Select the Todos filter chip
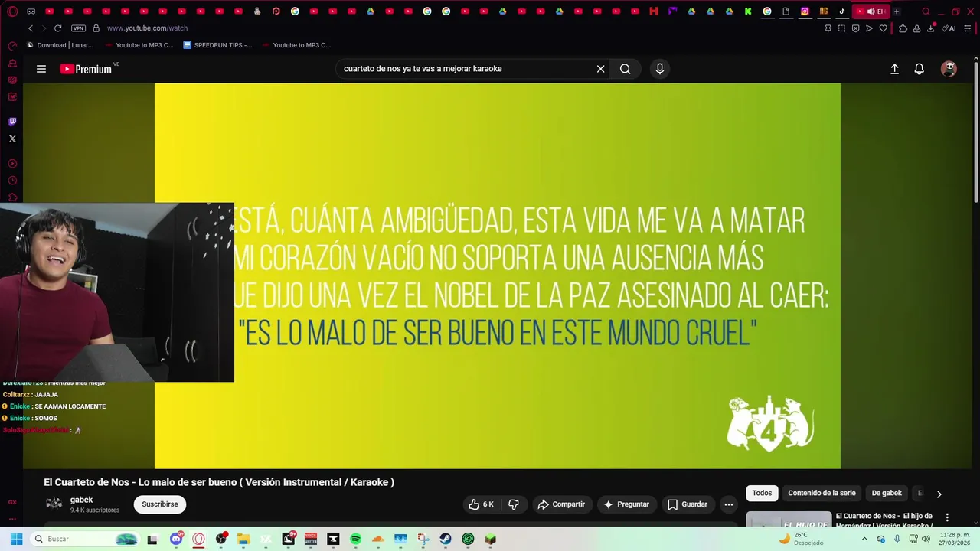Screen dimensions: 980x551 [762, 493]
